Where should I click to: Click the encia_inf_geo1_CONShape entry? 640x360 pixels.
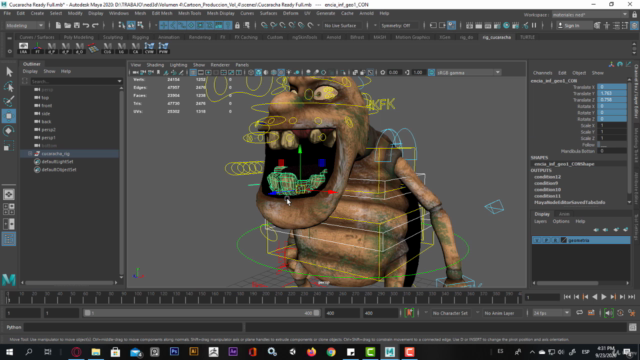click(564, 164)
